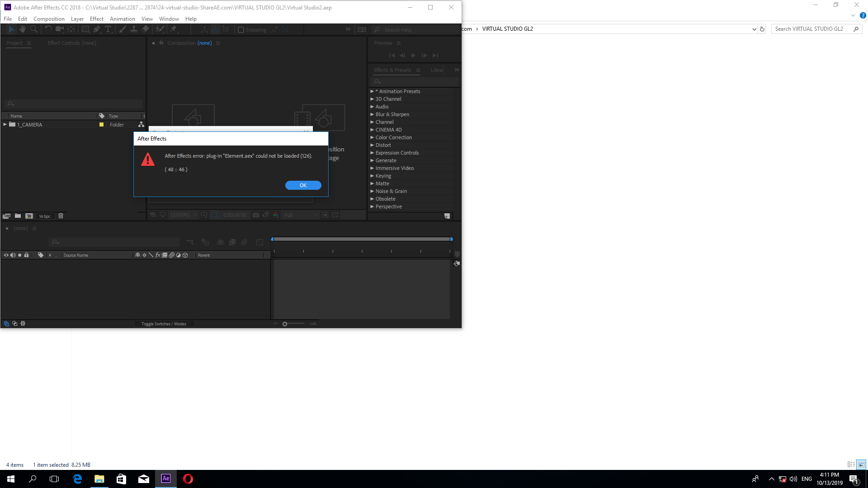
Task: Open the Effect menu in menu bar
Action: coord(97,19)
